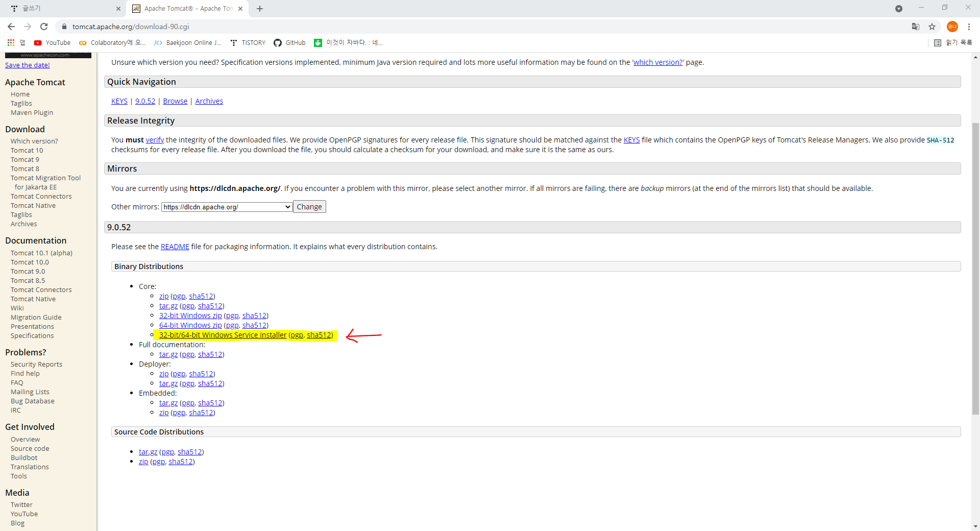This screenshot has width=980, height=531.
Task: Open the Browse link
Action: 175,101
